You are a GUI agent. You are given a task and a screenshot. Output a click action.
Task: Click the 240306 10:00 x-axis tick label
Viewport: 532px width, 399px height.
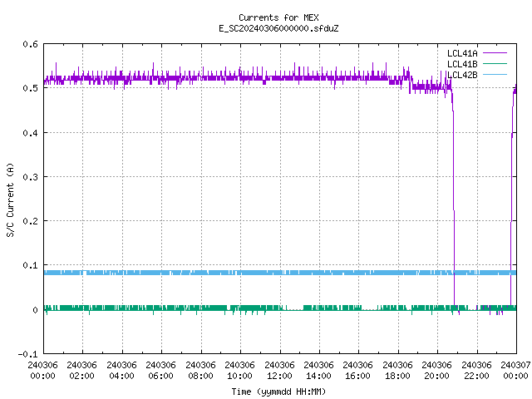pyautogui.click(x=240, y=371)
